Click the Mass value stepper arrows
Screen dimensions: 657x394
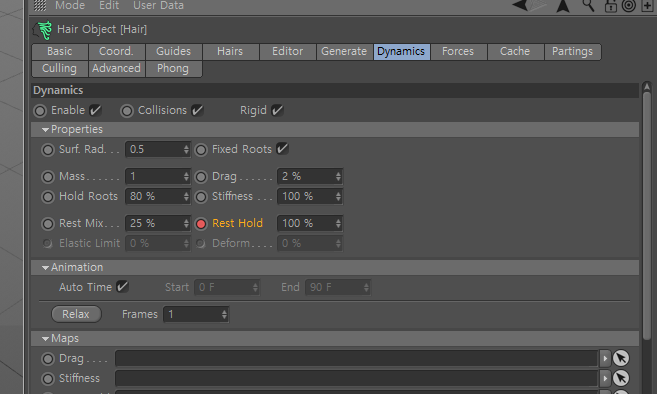[x=186, y=177]
